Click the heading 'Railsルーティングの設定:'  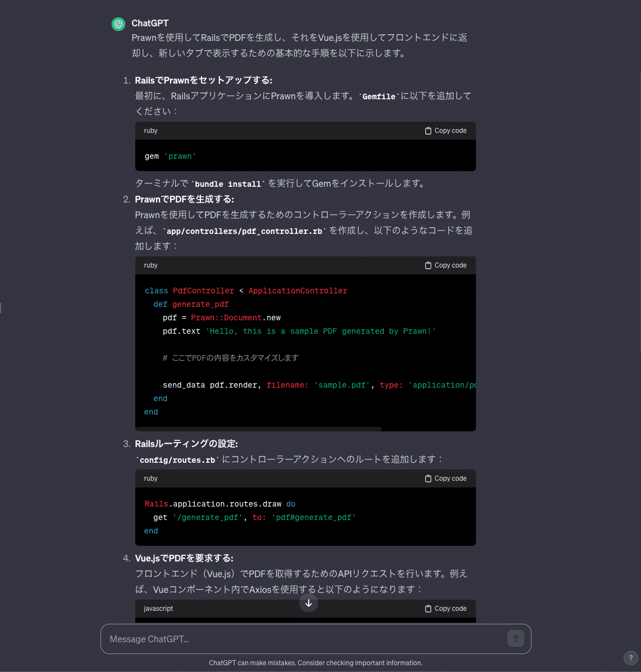pos(186,444)
